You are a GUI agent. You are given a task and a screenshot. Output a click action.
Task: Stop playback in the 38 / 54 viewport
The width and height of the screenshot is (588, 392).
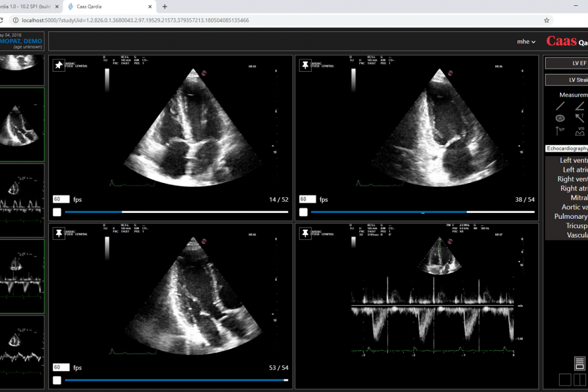tap(303, 212)
